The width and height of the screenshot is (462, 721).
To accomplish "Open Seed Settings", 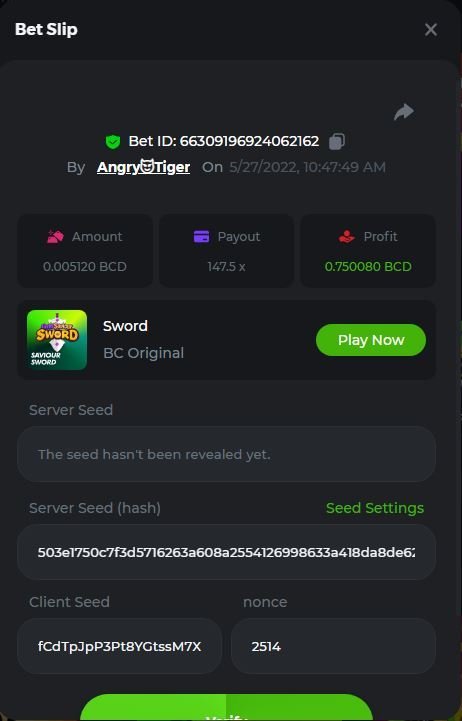I will (x=375, y=508).
